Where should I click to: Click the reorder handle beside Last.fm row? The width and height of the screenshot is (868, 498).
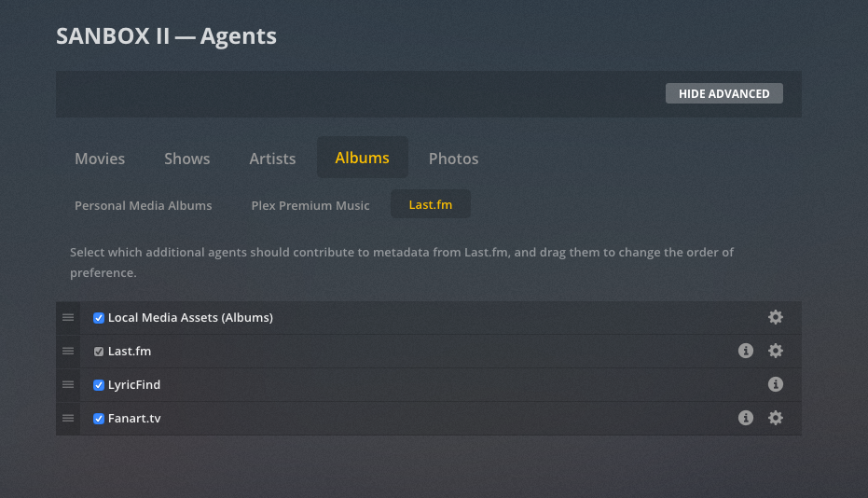point(68,352)
